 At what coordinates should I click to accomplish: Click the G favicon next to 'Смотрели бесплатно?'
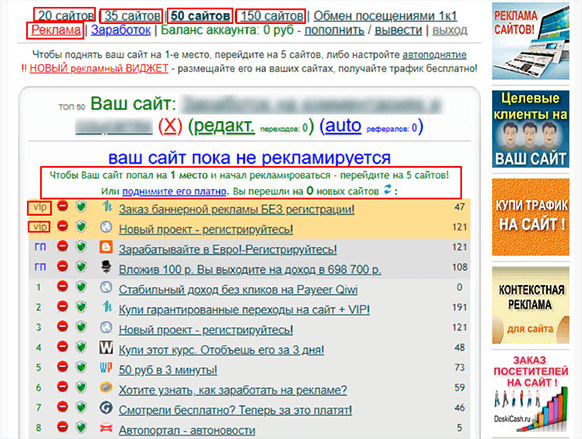[x=106, y=407]
